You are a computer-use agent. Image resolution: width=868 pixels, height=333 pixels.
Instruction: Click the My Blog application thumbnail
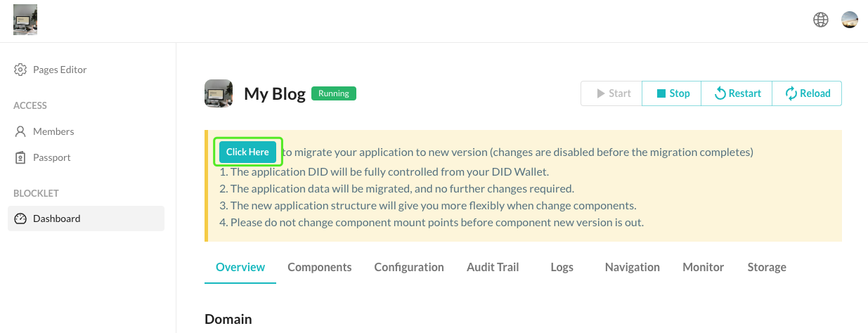tap(219, 93)
